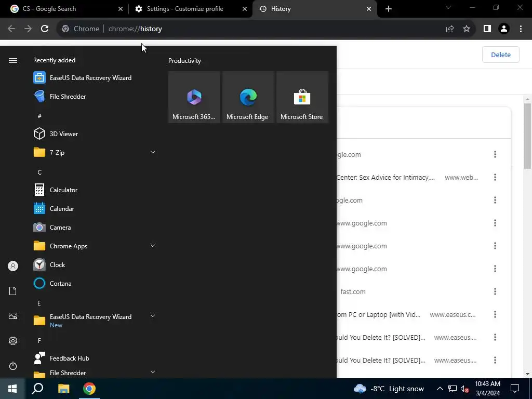Image resolution: width=532 pixels, height=399 pixels.
Task: Open the Light snow weather widget
Action: (x=389, y=389)
